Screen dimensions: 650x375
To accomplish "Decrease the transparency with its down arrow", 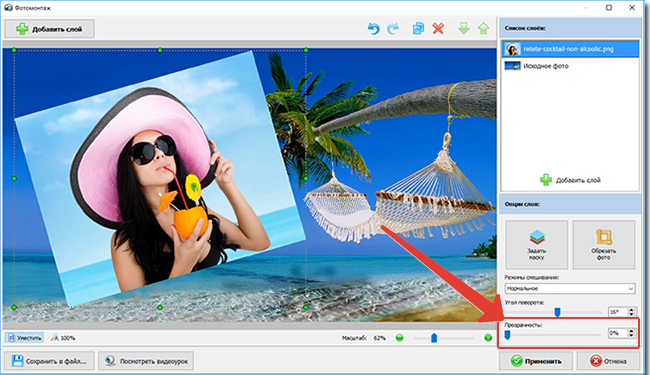I will 631,335.
